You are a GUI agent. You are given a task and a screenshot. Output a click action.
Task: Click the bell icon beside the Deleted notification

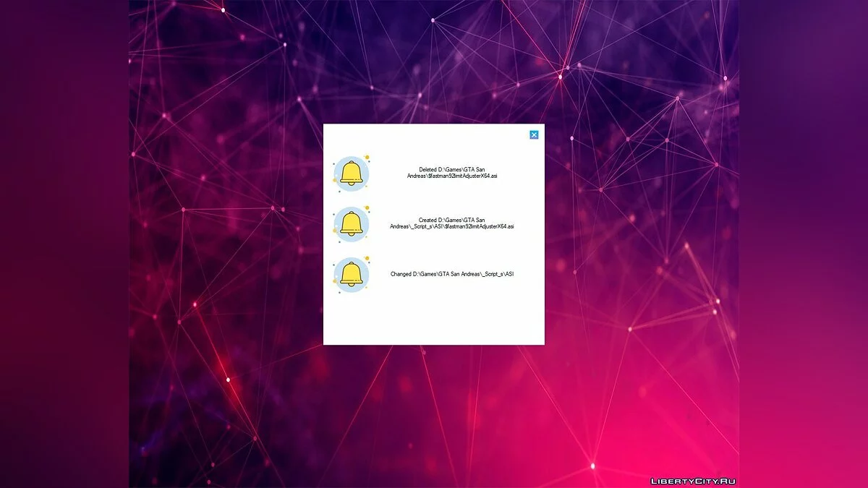tap(352, 174)
